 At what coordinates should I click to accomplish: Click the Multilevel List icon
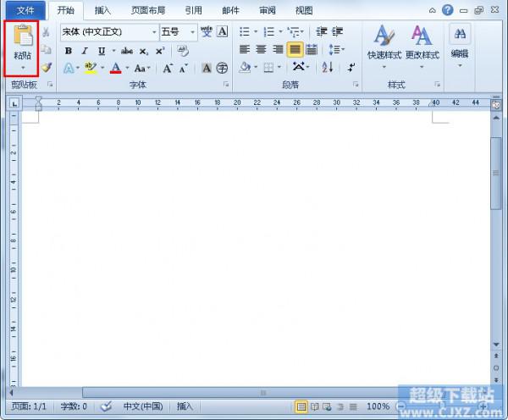294,32
